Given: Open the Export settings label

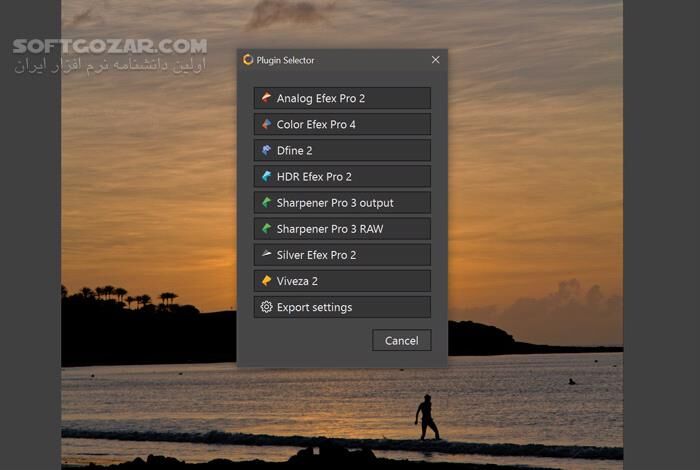Looking at the screenshot, I should [314, 307].
